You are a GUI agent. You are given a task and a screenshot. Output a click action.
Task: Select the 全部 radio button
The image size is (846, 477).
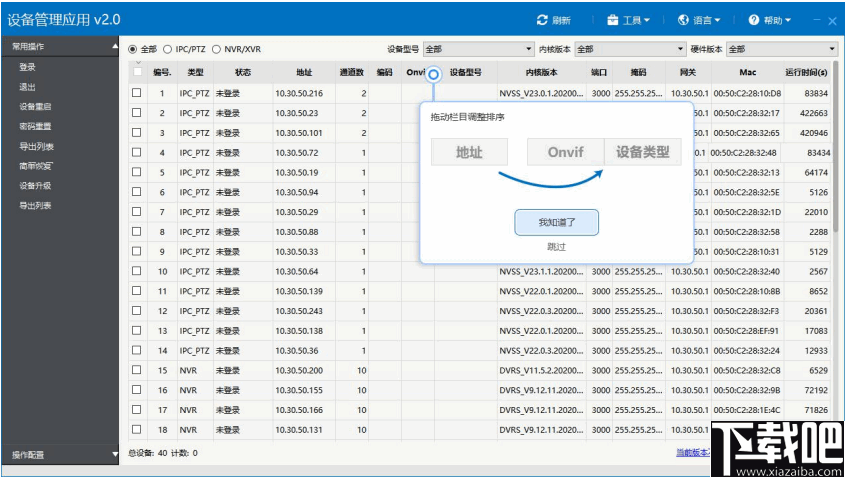coord(133,49)
